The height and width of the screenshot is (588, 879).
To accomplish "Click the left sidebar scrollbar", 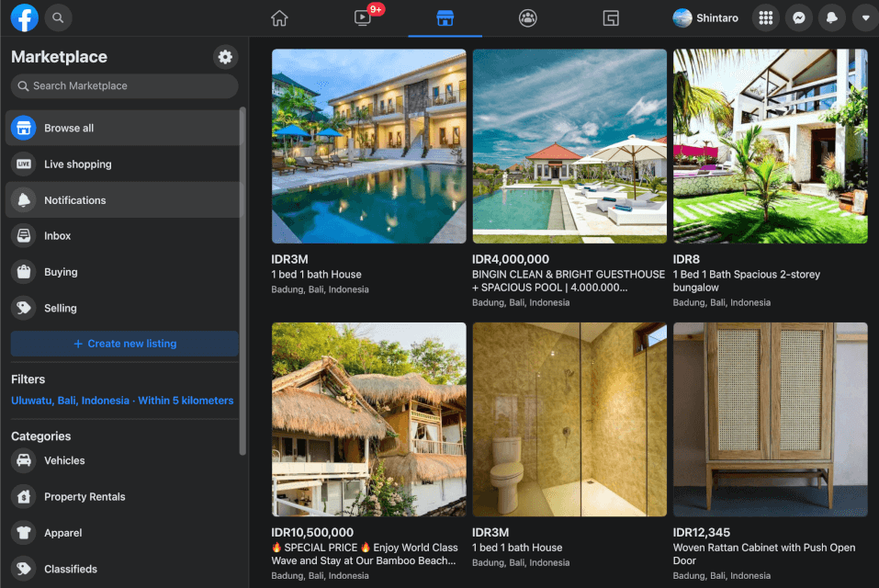I will coord(242,276).
